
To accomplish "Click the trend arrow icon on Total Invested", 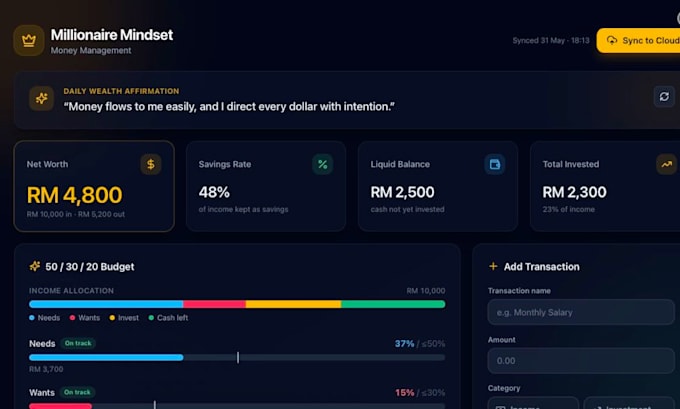I will [666, 164].
